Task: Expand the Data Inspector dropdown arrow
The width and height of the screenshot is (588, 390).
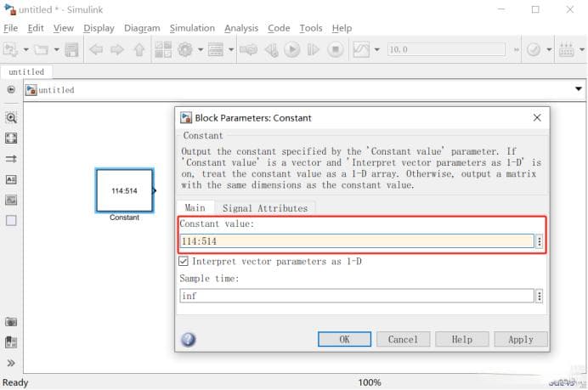Action: (377, 49)
